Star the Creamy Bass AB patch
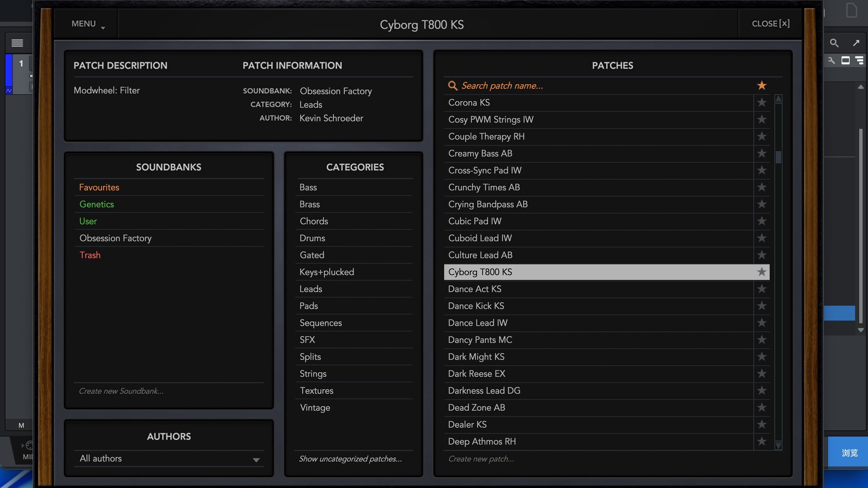This screenshot has height=488, width=868. pos(762,153)
